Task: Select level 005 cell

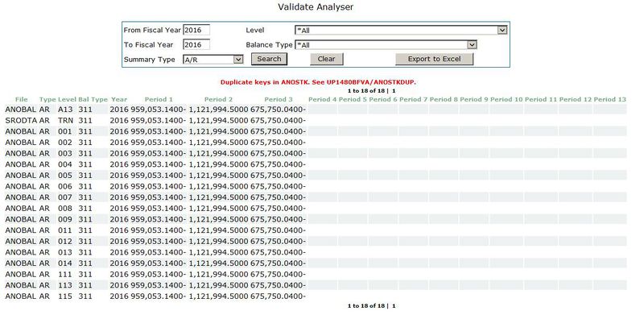Action: [65, 175]
